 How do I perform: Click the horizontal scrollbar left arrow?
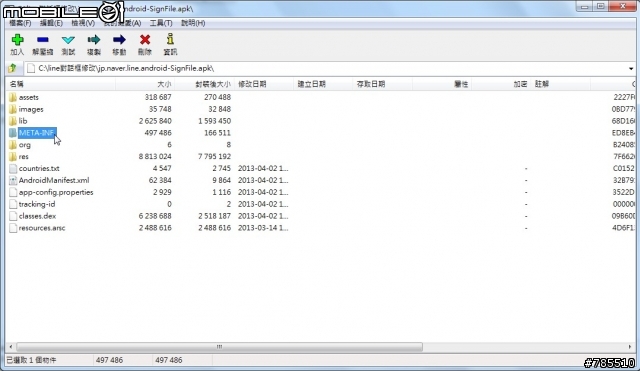11,347
